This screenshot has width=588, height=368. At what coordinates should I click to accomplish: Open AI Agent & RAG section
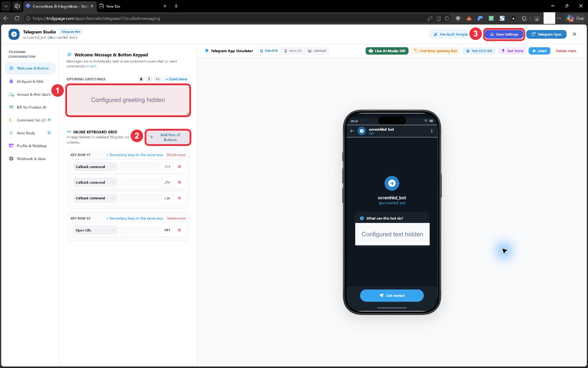tap(30, 81)
